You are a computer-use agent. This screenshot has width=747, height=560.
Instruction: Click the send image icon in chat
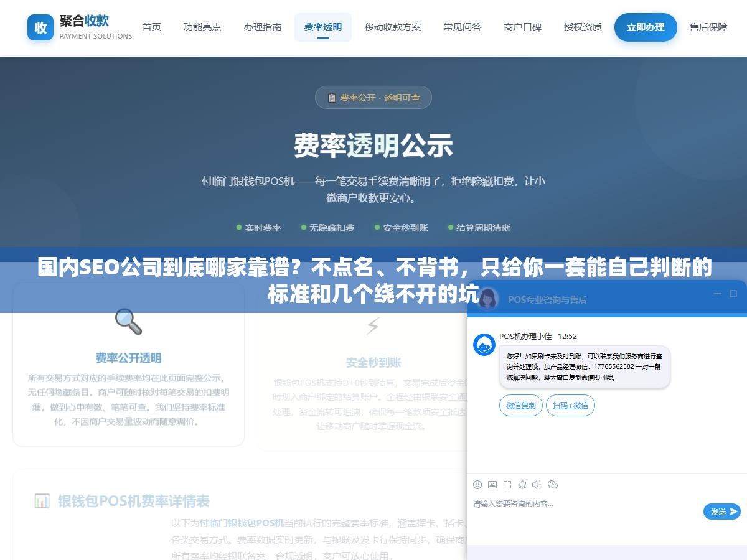coord(492,485)
